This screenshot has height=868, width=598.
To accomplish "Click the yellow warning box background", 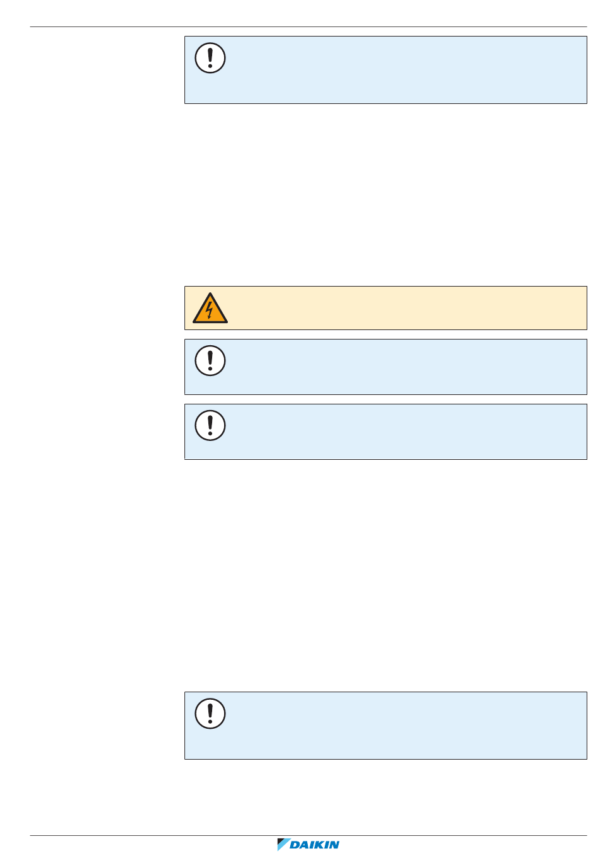I will (403, 308).
